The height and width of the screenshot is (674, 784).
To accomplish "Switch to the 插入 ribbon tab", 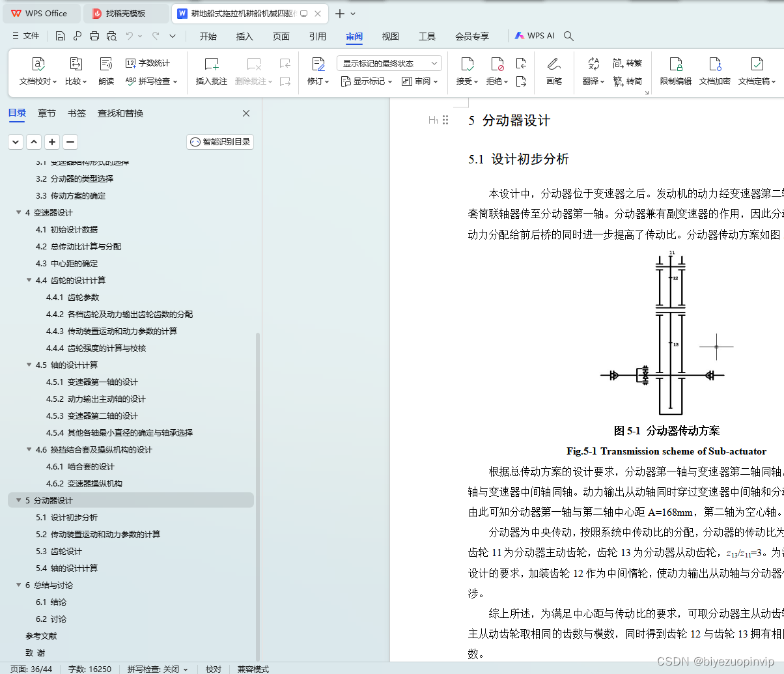I will click(x=245, y=36).
